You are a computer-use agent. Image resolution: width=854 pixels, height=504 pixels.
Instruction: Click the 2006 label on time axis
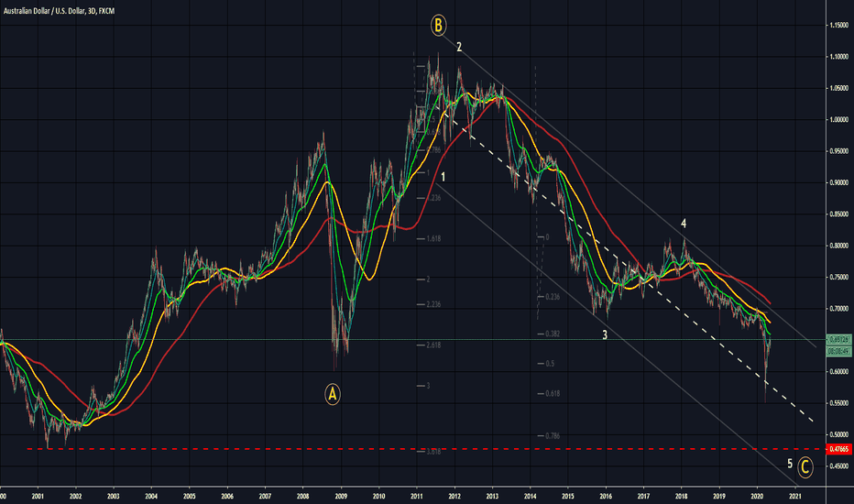tap(227, 497)
